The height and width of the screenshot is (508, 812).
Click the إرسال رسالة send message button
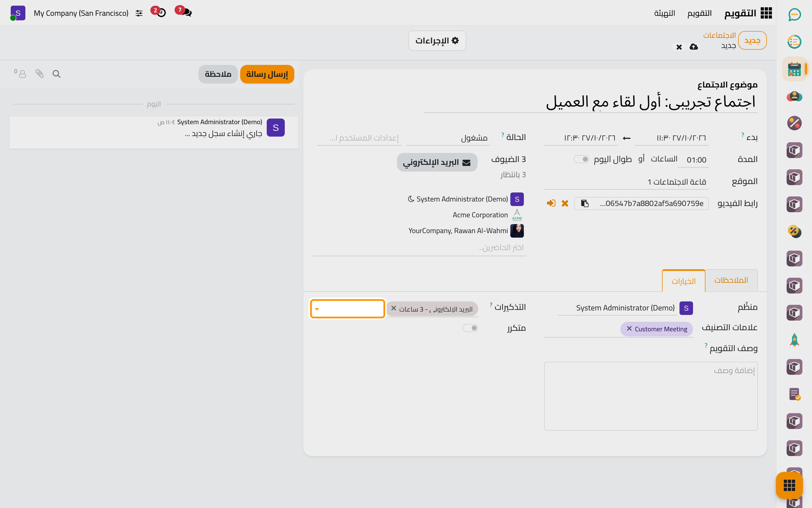pyautogui.click(x=267, y=74)
